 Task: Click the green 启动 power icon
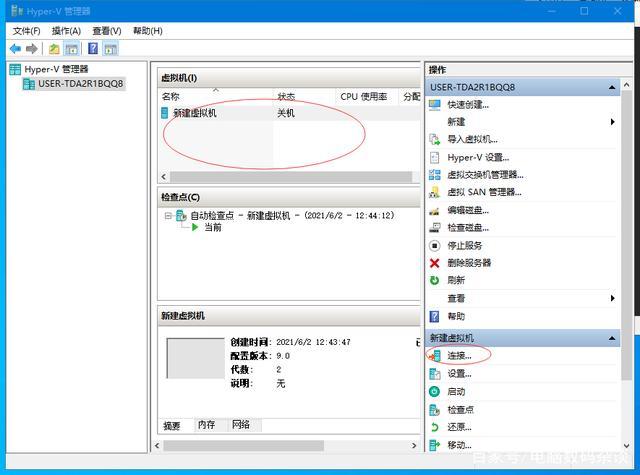[435, 392]
